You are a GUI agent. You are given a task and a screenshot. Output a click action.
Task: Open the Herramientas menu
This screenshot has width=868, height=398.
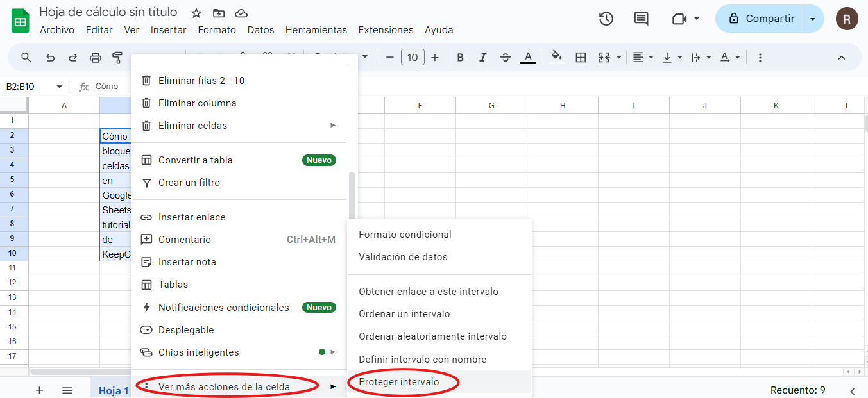click(316, 30)
